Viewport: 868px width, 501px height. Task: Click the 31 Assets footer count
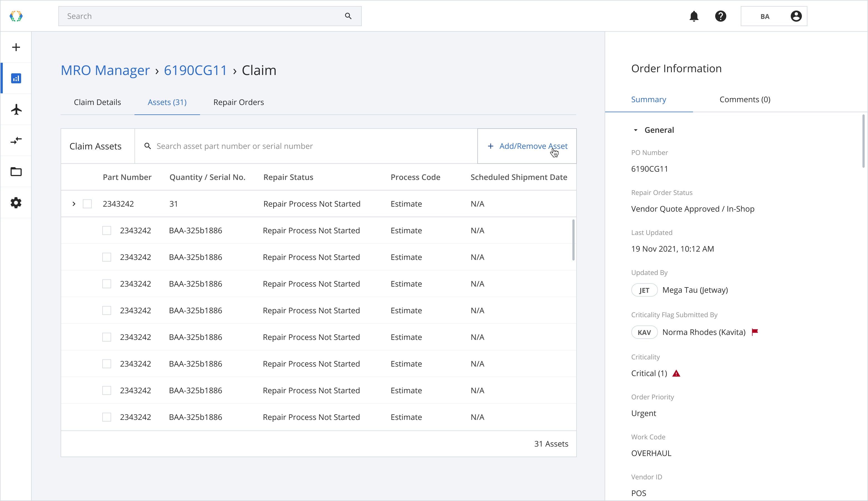coord(551,444)
